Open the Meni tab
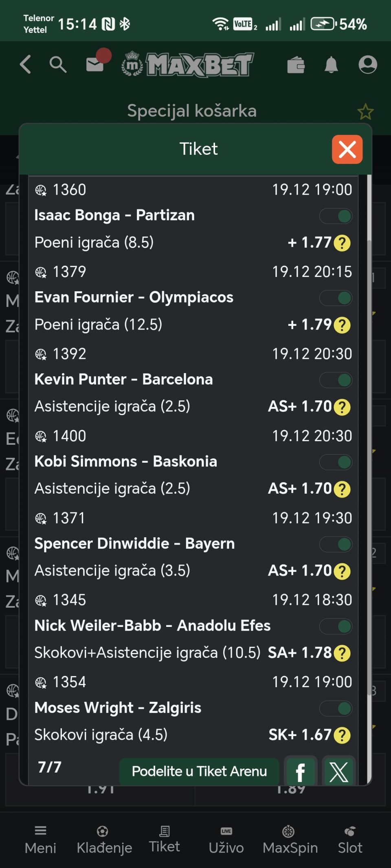 click(x=40, y=839)
